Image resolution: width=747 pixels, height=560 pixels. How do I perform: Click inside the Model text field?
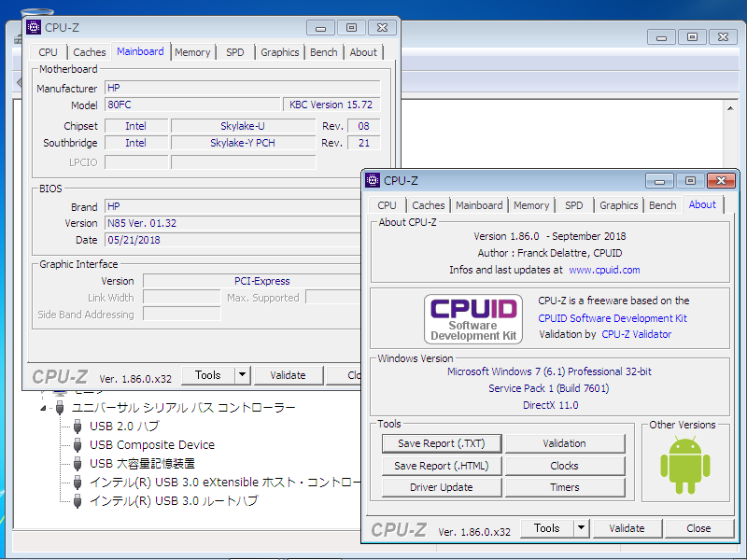click(x=191, y=105)
